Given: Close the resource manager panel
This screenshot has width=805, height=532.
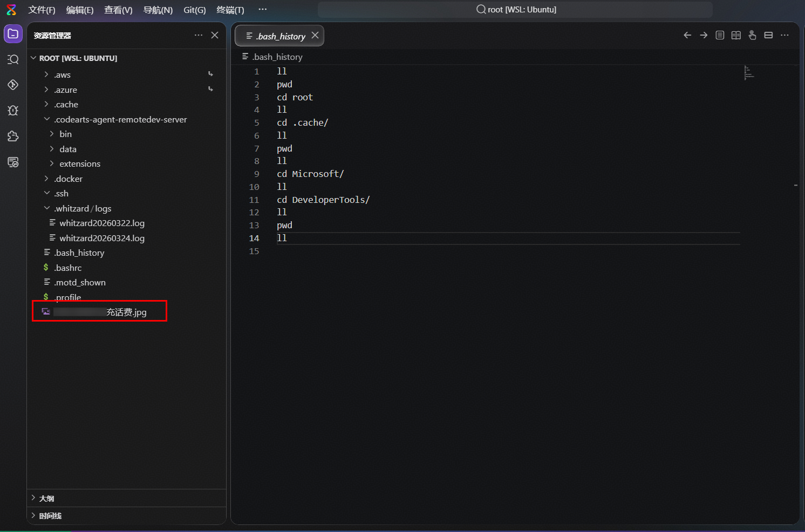Looking at the screenshot, I should click(215, 35).
